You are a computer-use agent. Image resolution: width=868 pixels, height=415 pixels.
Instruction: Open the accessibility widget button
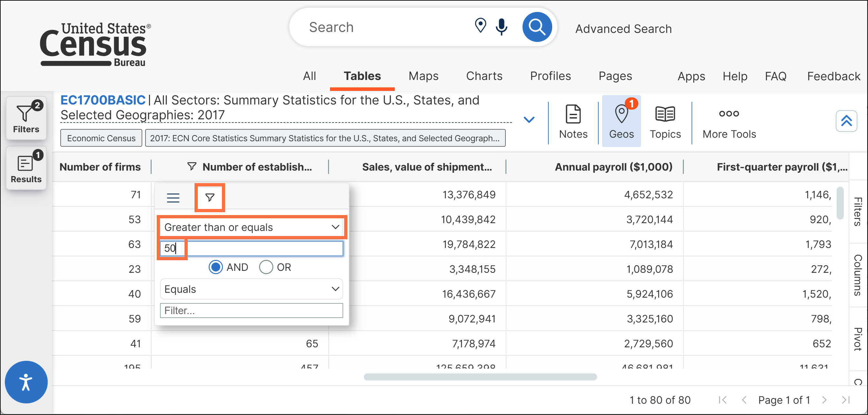[x=26, y=382]
